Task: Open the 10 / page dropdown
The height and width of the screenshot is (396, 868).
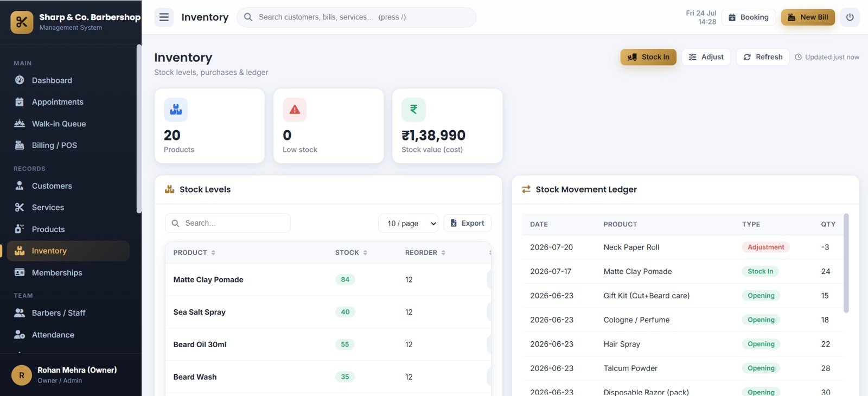Action: coord(409,223)
